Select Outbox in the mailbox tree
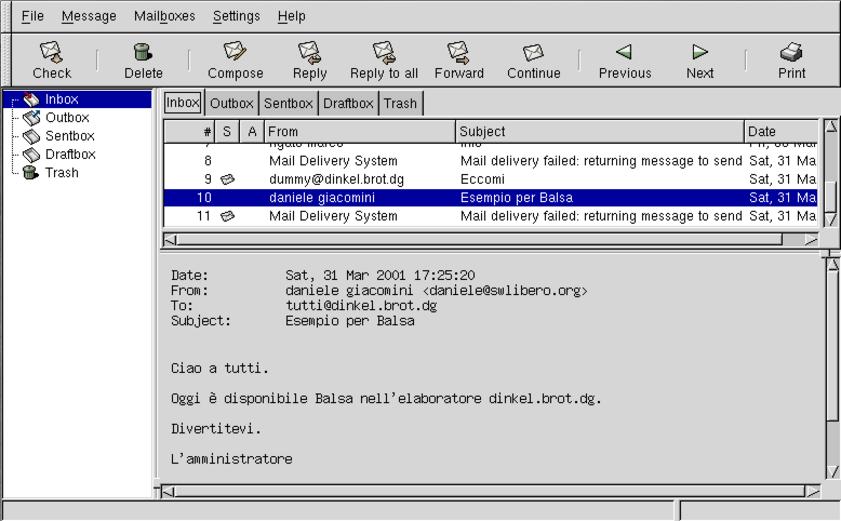841x521 pixels. [x=67, y=117]
